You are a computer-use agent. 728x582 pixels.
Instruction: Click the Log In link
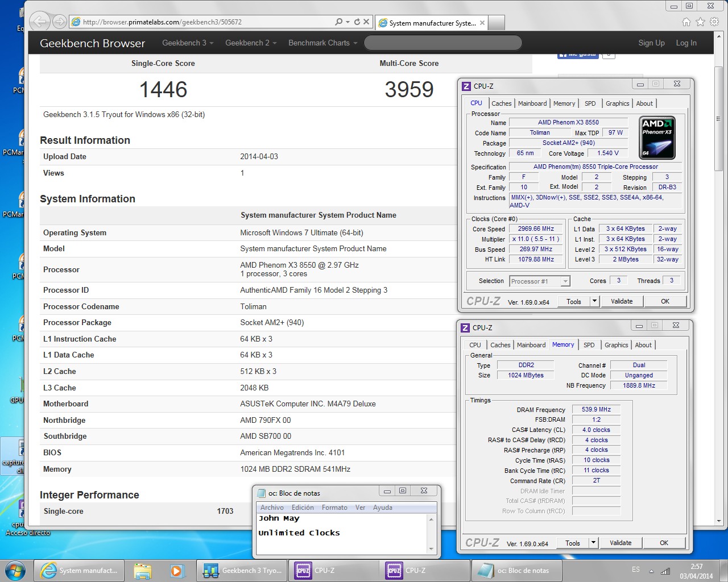[686, 43]
